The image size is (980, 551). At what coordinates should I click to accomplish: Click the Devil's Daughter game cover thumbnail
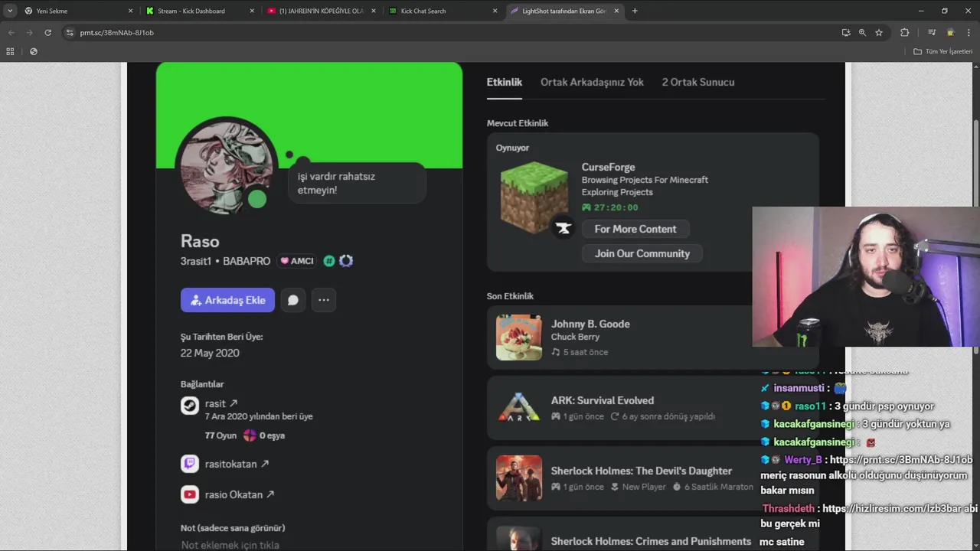click(x=519, y=478)
